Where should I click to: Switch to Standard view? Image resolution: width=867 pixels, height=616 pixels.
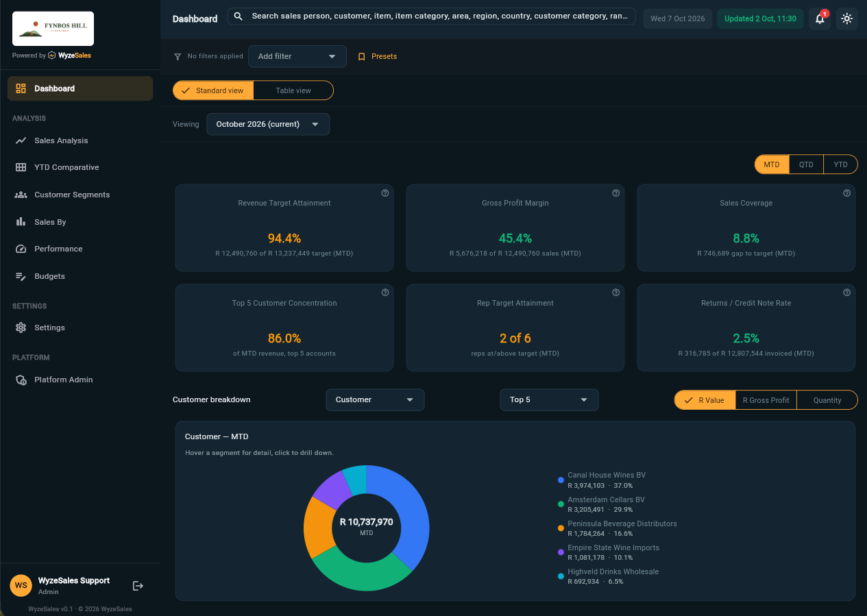[213, 90]
